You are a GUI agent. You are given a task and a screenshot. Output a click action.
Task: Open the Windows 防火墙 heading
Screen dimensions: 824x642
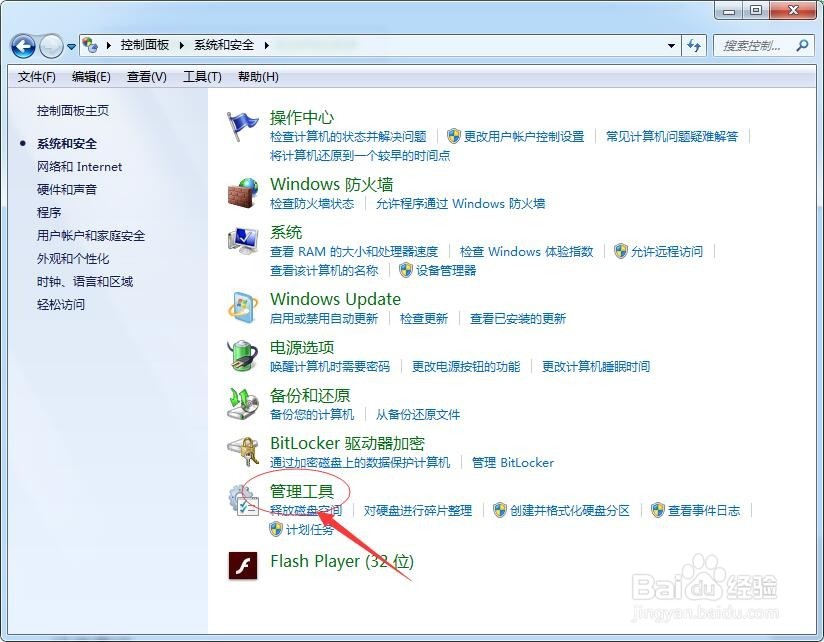332,184
